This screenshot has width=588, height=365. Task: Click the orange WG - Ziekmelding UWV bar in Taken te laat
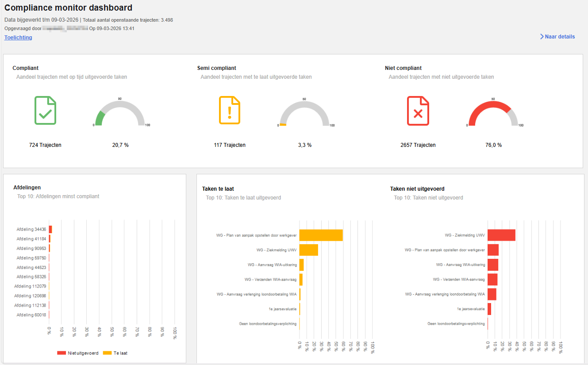pos(309,250)
